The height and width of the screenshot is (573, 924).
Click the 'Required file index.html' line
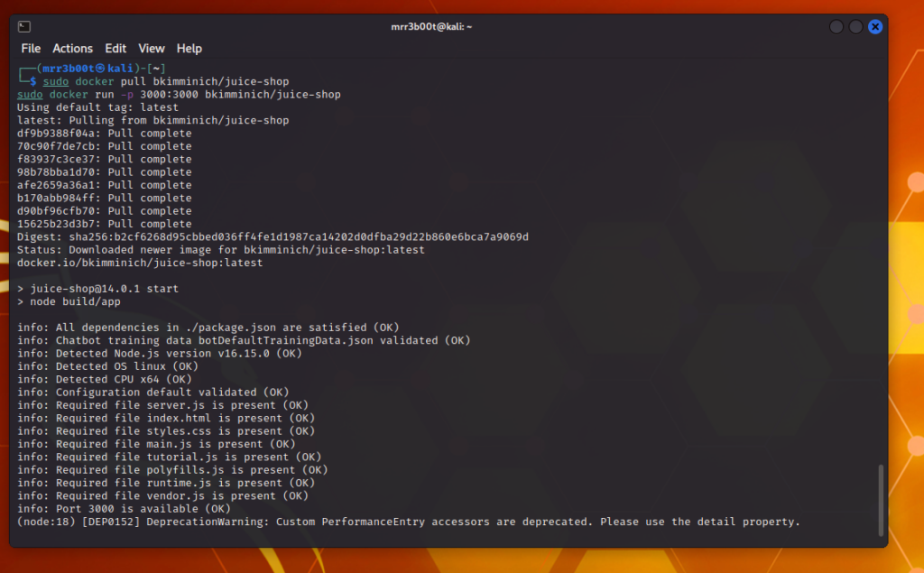coord(166,419)
